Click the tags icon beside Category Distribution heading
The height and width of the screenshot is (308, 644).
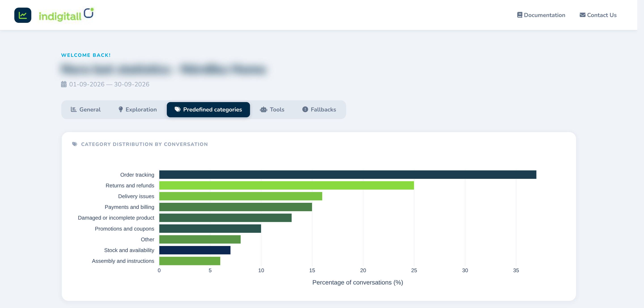click(74, 144)
